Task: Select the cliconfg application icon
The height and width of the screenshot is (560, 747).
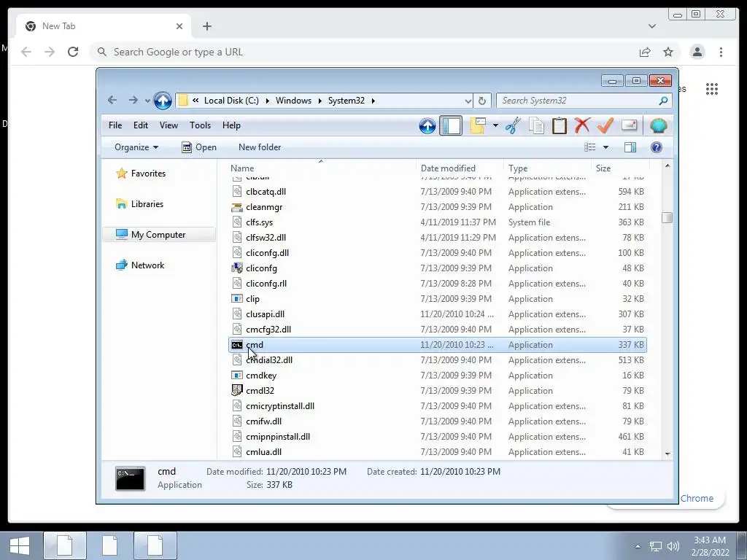Action: coord(237,268)
